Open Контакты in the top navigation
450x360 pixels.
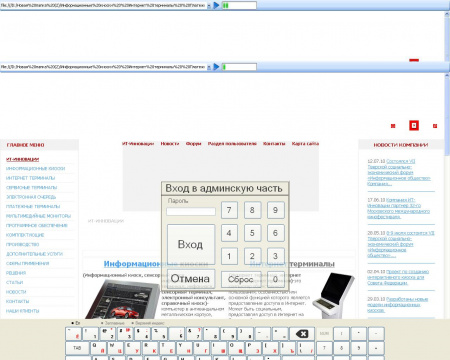pos(274,144)
